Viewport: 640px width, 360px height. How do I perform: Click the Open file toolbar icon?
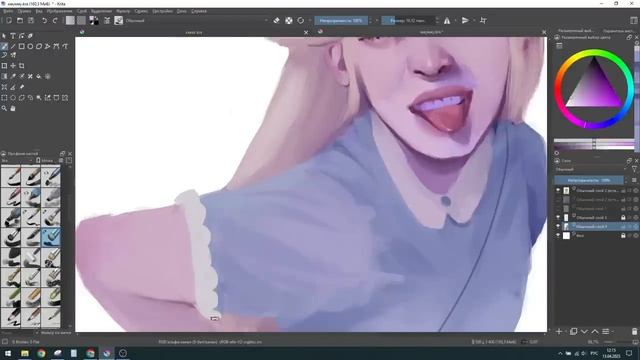click(x=20, y=20)
